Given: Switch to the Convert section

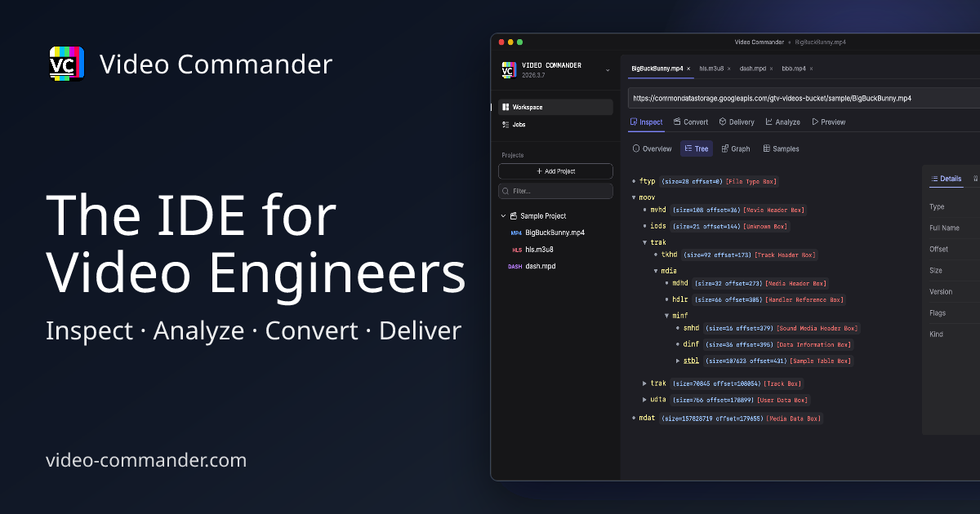Looking at the screenshot, I should point(690,122).
